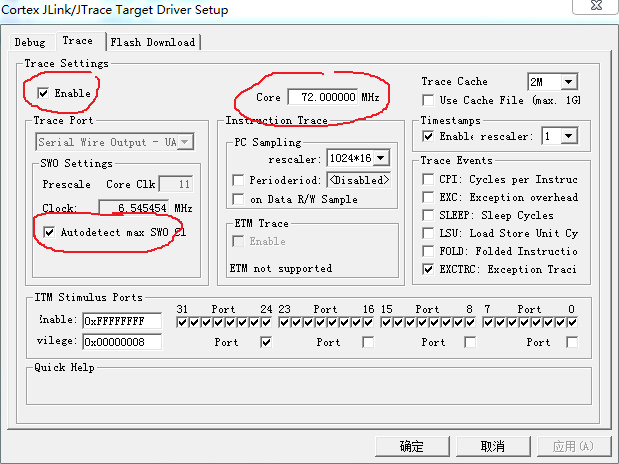Viewport: 619px width, 464px height.
Task: Toggle the Trace Settings Enable checkbox
Action: click(x=43, y=93)
